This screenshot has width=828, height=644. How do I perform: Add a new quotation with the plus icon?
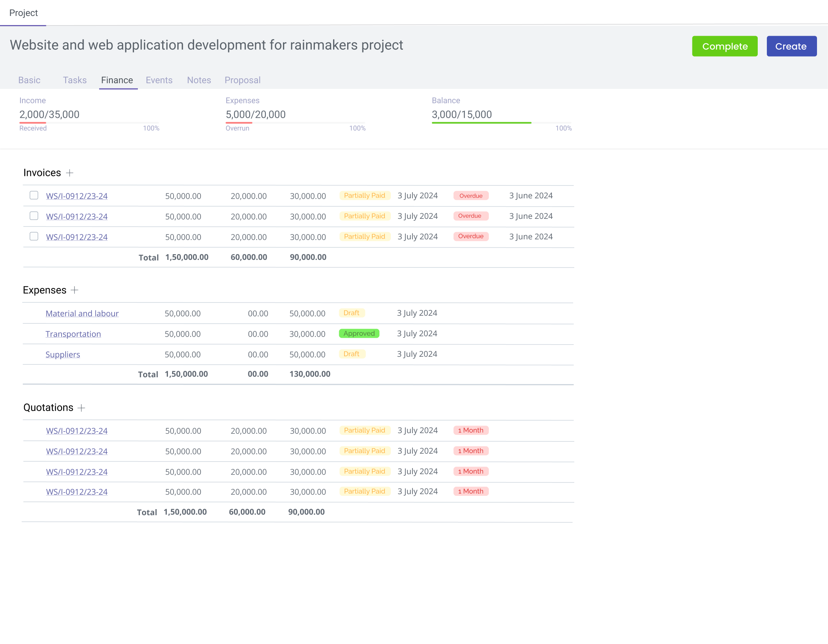pos(81,408)
